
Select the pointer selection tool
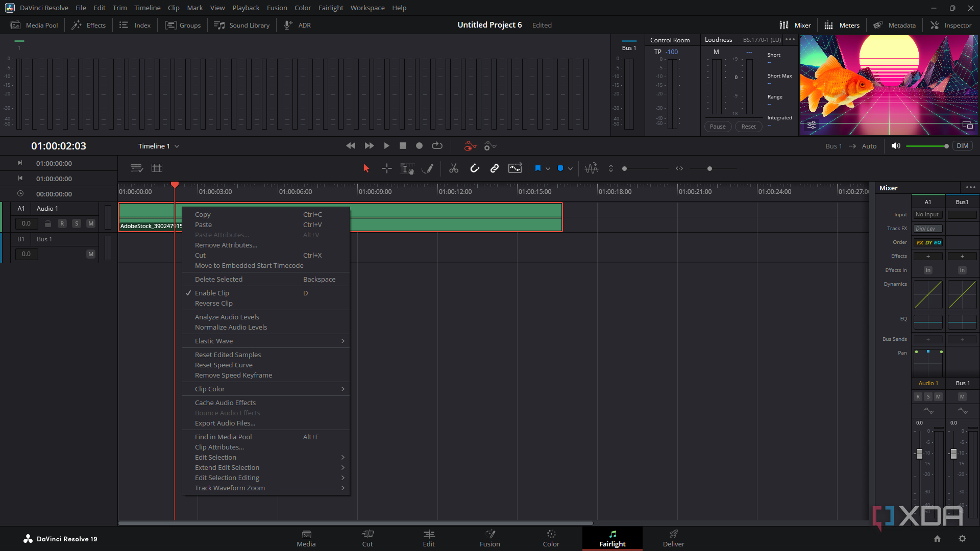pyautogui.click(x=366, y=168)
